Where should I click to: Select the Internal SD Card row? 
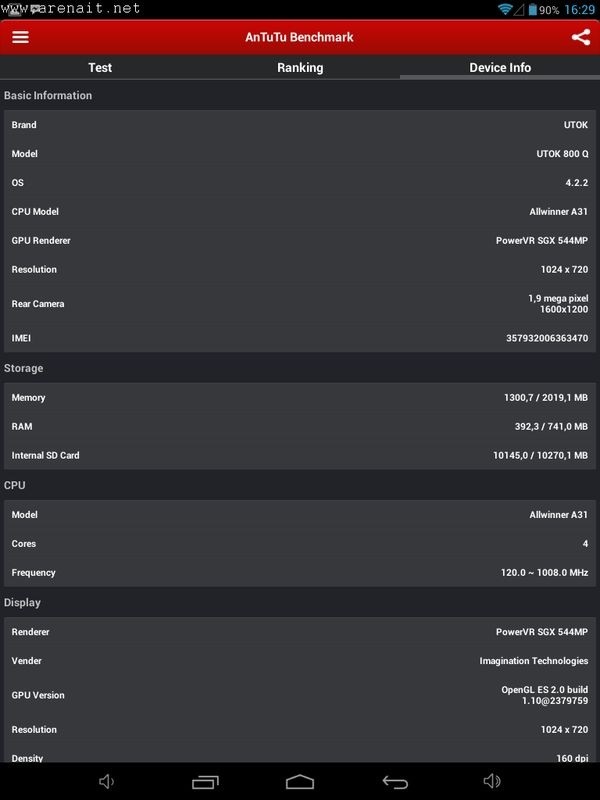pyautogui.click(x=300, y=455)
